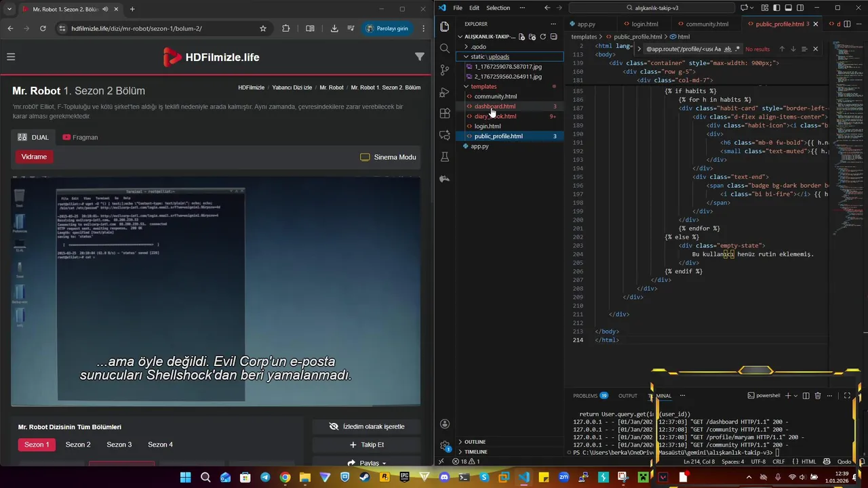Open Chrome downloads icon

334,28
